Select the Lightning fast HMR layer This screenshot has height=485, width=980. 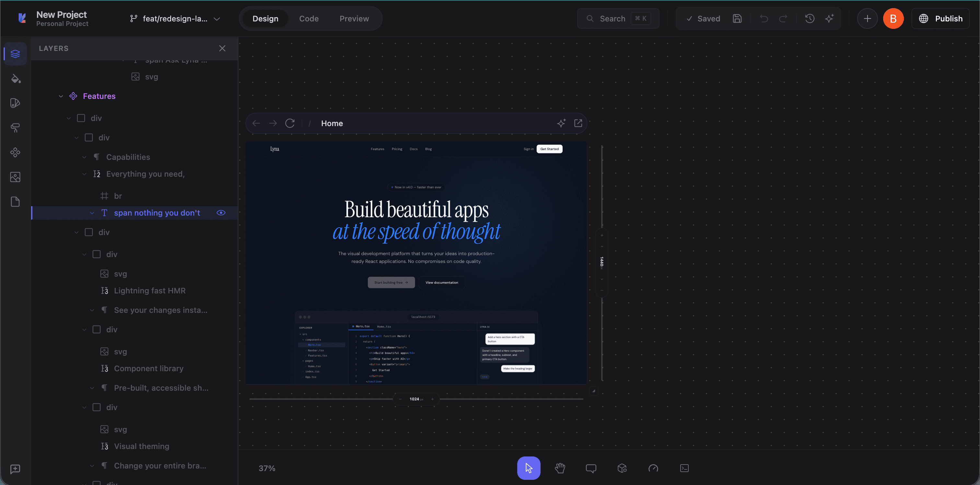(135, 290)
